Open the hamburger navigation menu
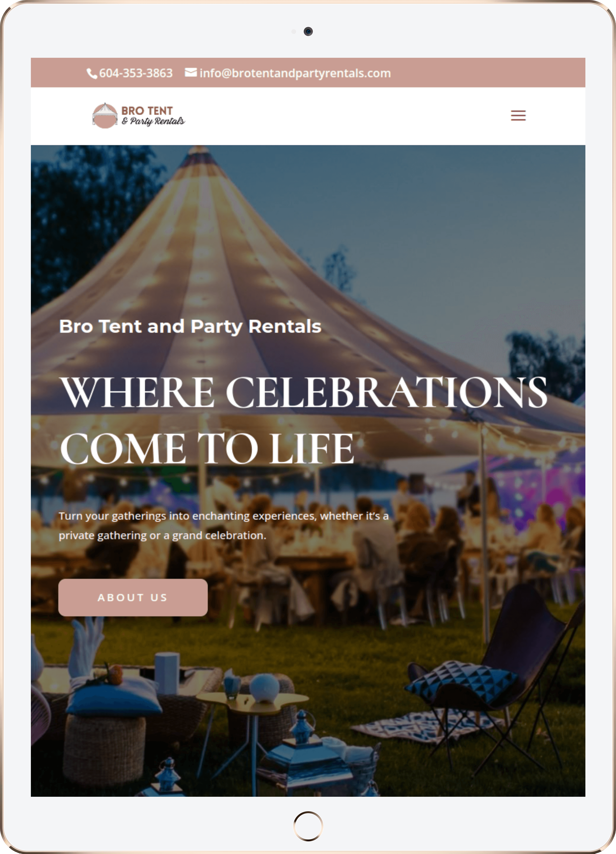The height and width of the screenshot is (854, 616). (518, 115)
